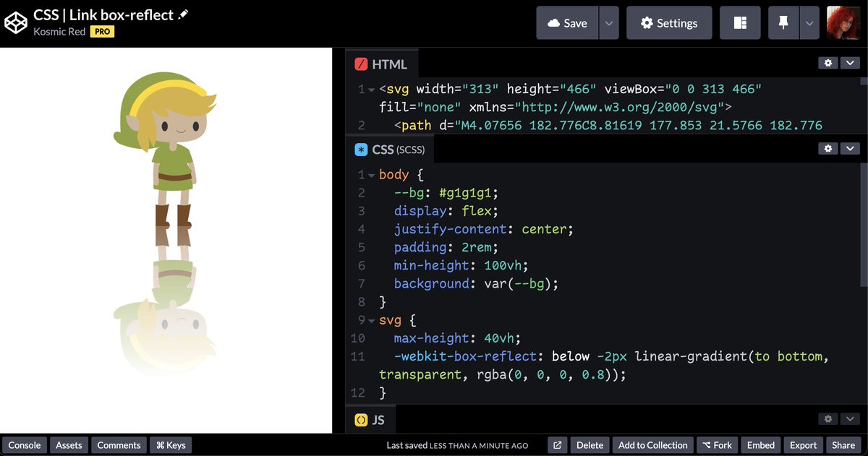The height and width of the screenshot is (456, 868).
Task: Open the Embed dialog
Action: (x=761, y=445)
